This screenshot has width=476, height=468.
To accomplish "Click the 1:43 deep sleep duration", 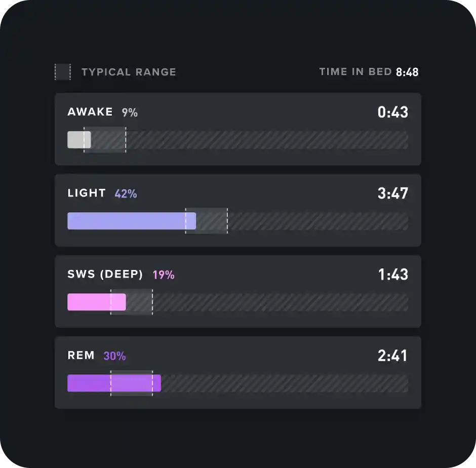I will click(x=392, y=275).
